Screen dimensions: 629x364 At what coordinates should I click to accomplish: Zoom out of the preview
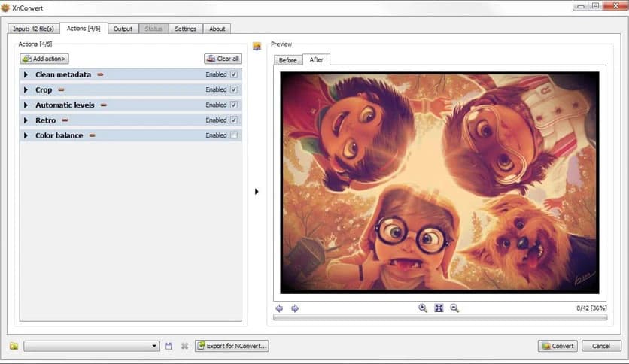point(454,308)
